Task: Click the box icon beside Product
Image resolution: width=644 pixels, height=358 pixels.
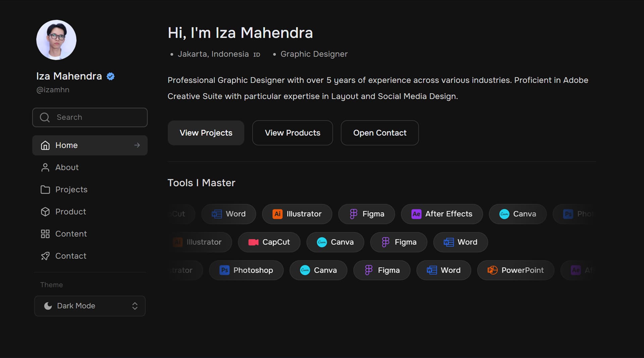Action: point(45,212)
